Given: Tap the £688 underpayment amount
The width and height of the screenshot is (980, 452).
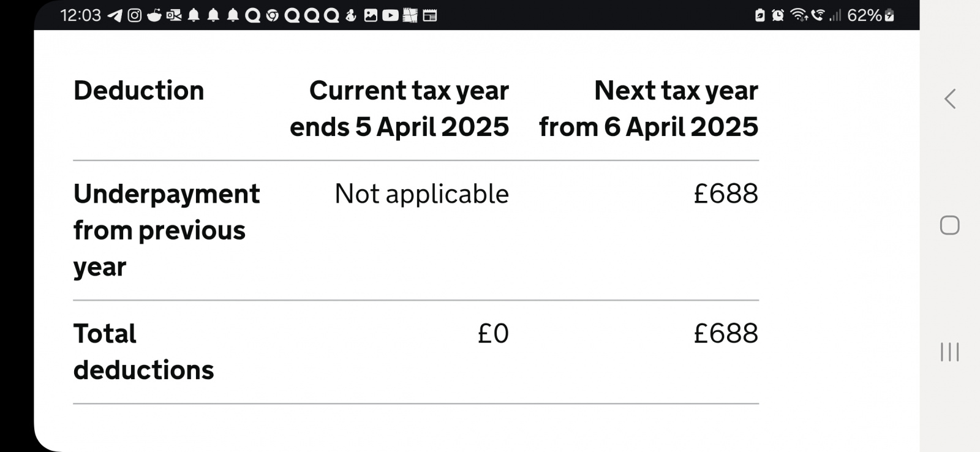Looking at the screenshot, I should coord(726,194).
